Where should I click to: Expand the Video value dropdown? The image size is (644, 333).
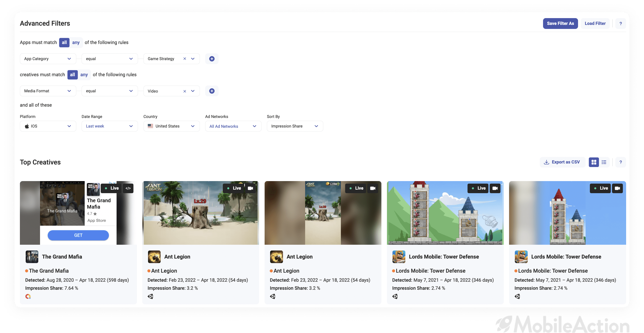[x=193, y=91]
